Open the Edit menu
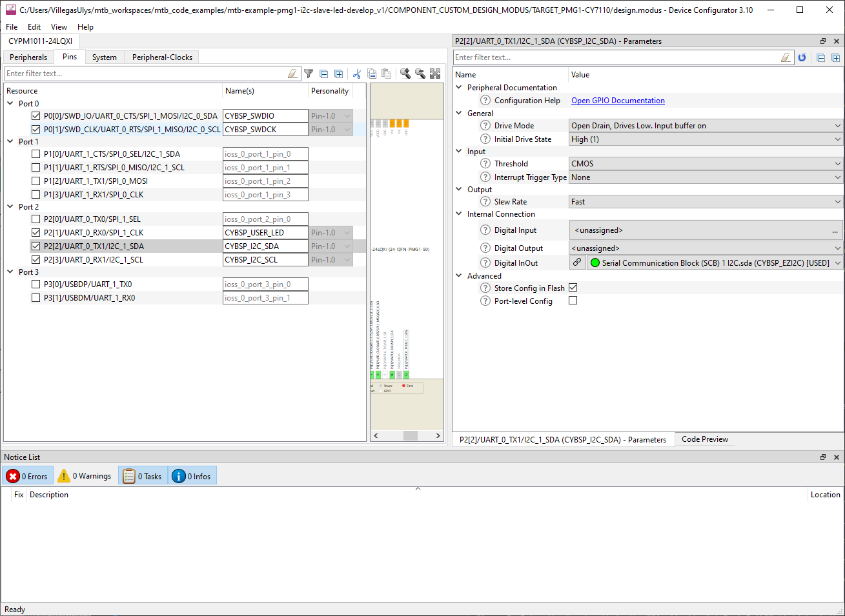This screenshot has height=616, width=845. coord(34,27)
